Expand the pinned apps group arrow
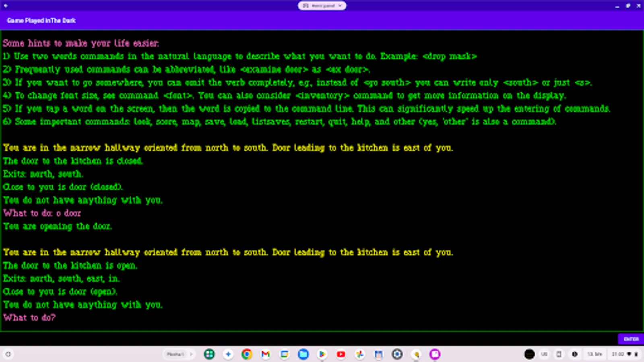Viewport: 644px width, 362px height. pos(192,354)
